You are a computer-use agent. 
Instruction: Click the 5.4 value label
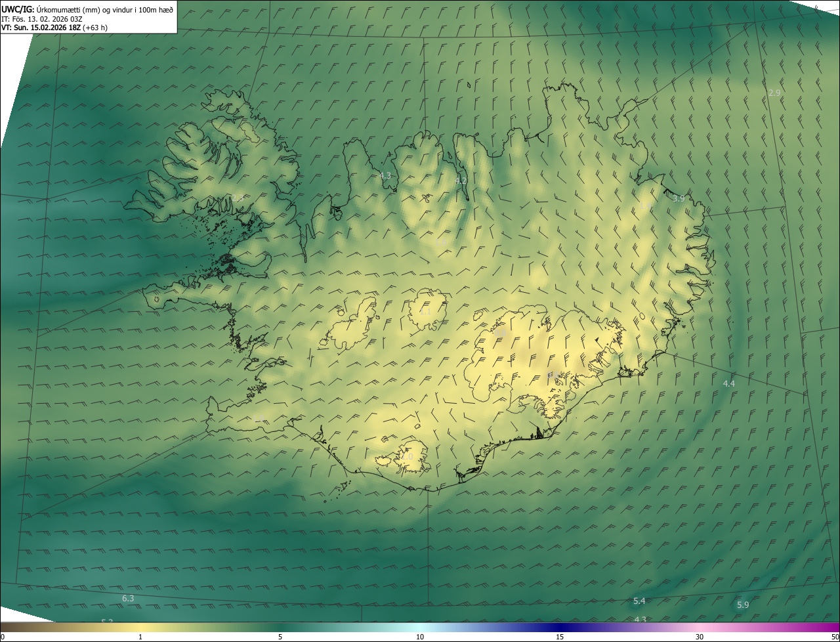[x=639, y=601]
